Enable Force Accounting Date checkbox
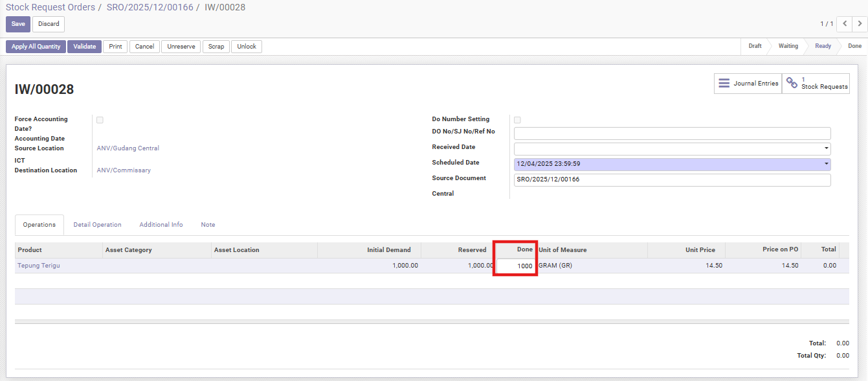The image size is (868, 381). pos(100,120)
